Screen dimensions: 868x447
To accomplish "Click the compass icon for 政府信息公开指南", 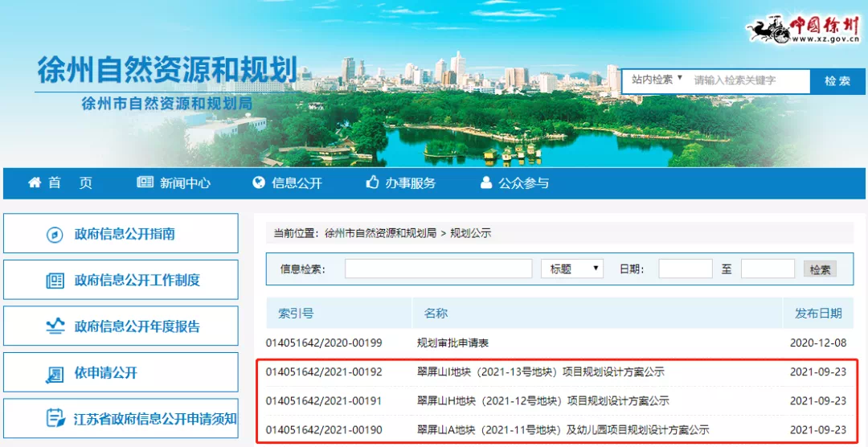I will coord(55,234).
